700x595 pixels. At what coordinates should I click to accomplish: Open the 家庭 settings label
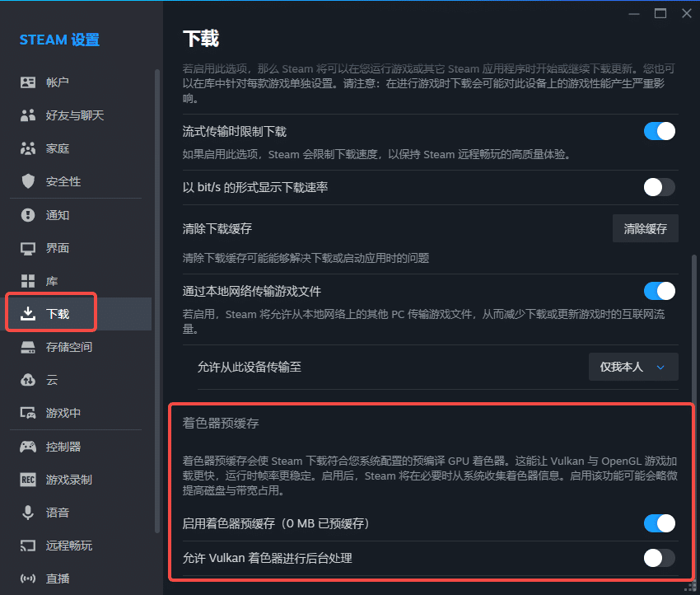[58, 148]
